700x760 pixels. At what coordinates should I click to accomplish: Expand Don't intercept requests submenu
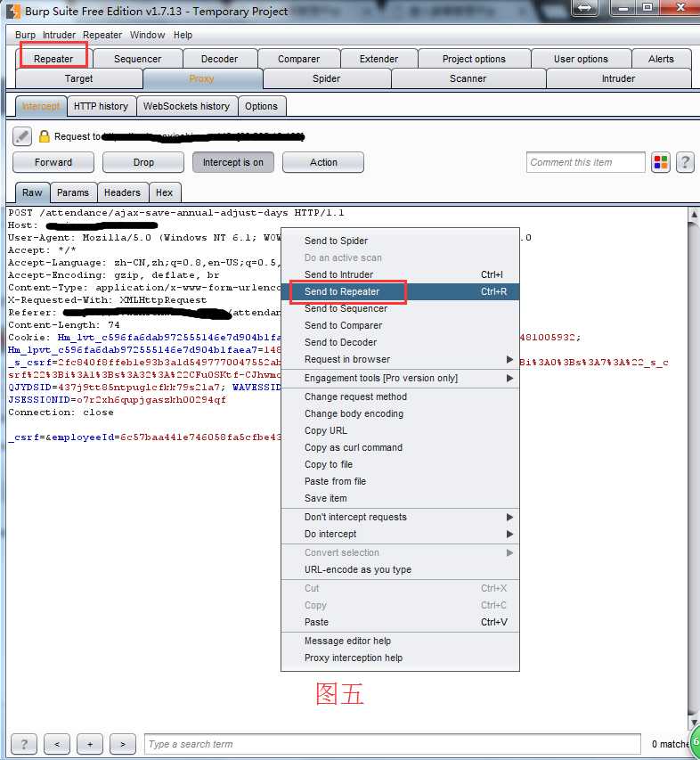click(400, 517)
